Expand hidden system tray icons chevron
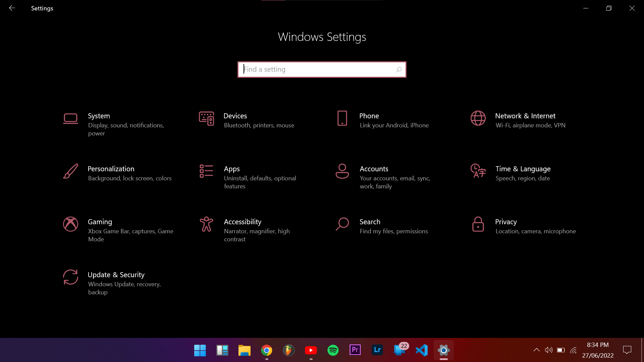644x362 pixels. click(536, 350)
